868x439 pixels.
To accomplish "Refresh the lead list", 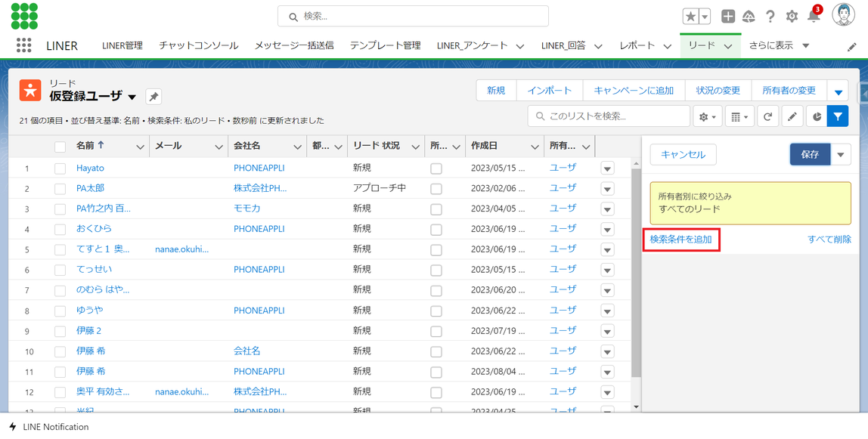I will 767,116.
